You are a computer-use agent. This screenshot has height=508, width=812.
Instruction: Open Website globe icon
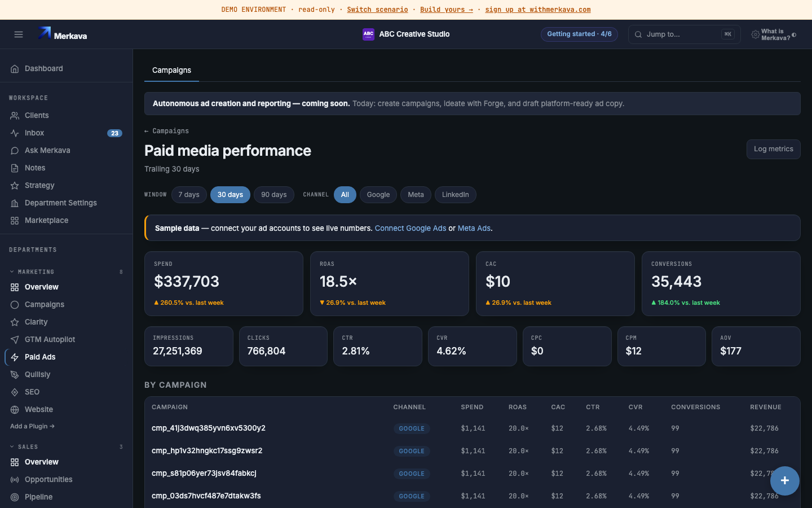coord(15,410)
